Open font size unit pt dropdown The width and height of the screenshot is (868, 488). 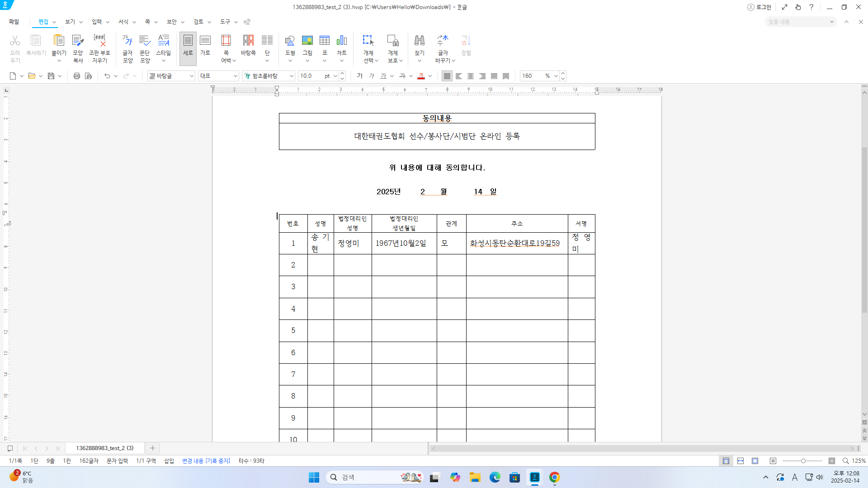click(335, 76)
